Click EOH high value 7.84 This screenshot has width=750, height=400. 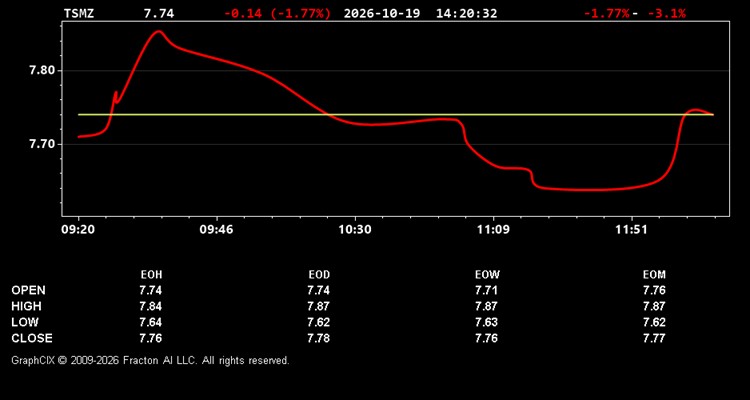click(x=151, y=306)
